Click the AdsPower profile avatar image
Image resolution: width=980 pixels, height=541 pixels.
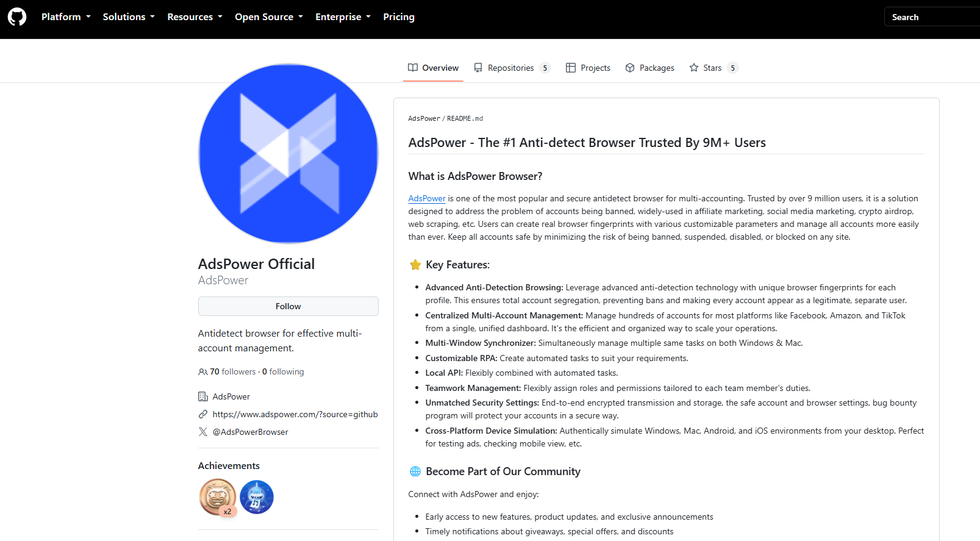288,154
